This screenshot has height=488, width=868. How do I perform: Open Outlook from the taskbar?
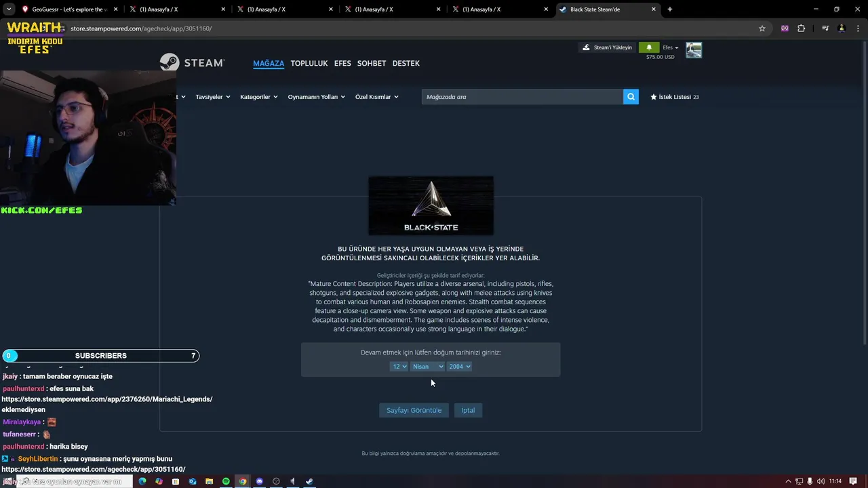193,481
